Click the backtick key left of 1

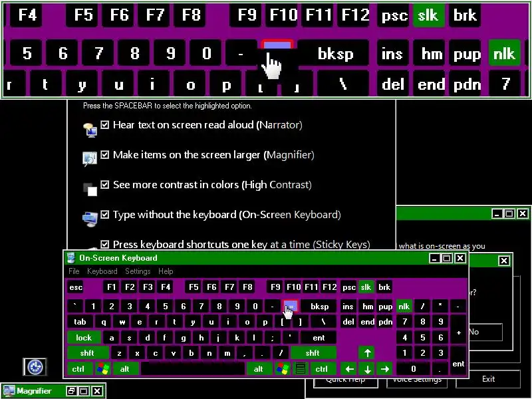coord(76,307)
